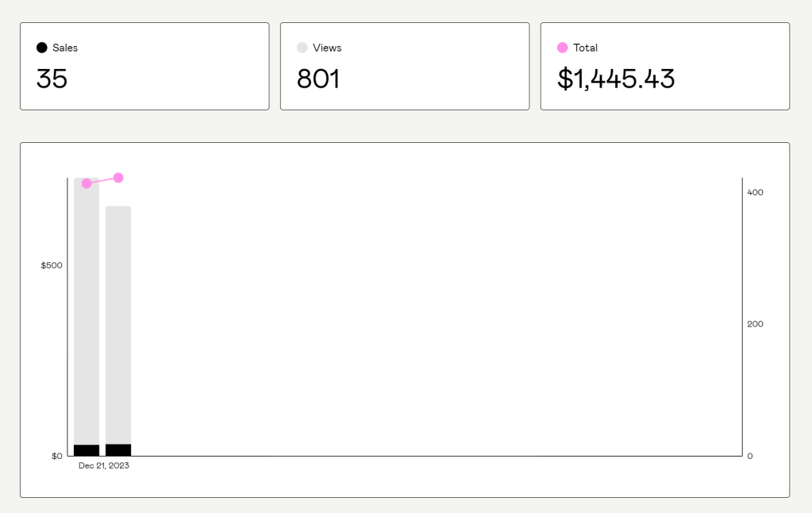The width and height of the screenshot is (812, 513).
Task: Click the second pink total data point
Action: coord(118,177)
